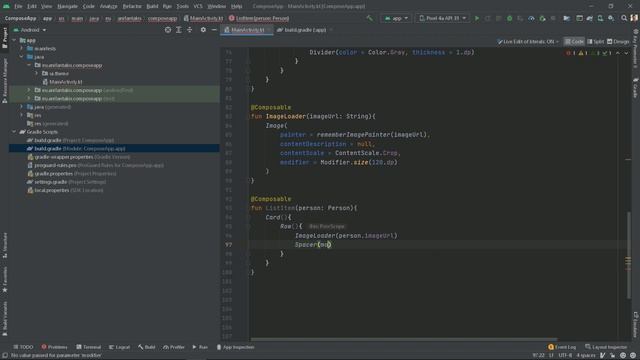Image resolution: width=640 pixels, height=360 pixels.
Task: Open the Favorites side tool window
Action: (4, 280)
